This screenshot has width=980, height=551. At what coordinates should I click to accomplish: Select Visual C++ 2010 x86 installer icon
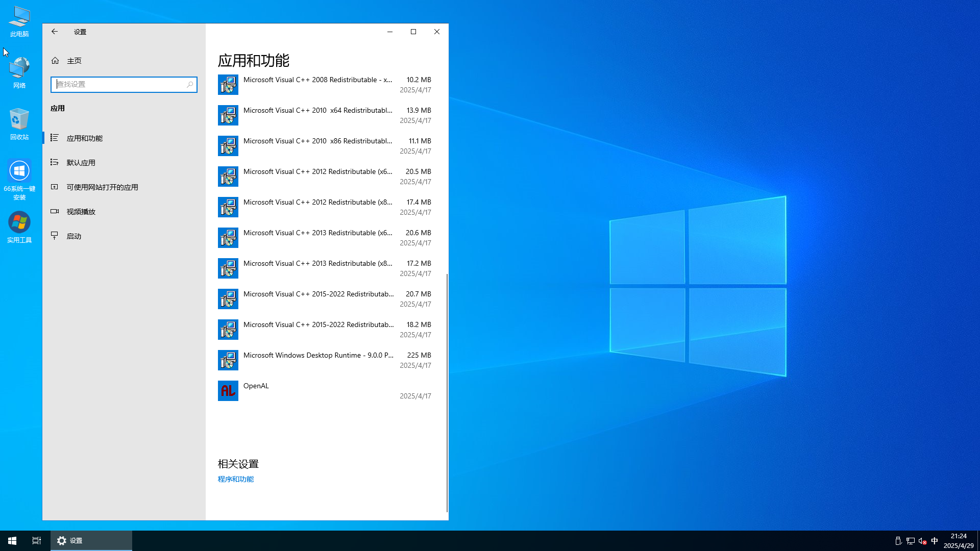click(228, 146)
